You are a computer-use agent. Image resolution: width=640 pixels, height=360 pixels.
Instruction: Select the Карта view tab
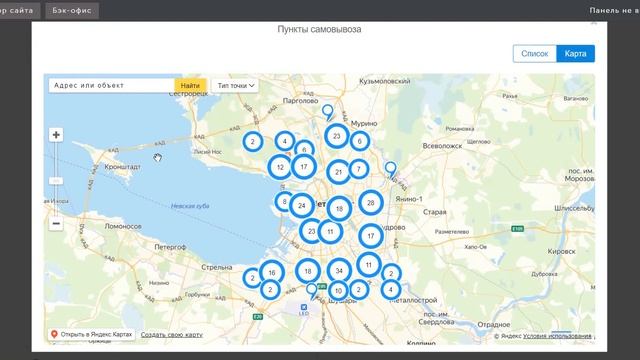576,53
